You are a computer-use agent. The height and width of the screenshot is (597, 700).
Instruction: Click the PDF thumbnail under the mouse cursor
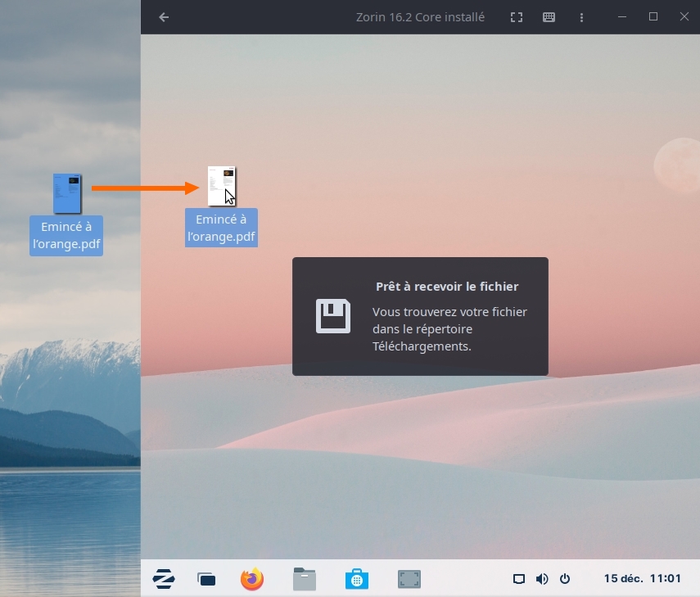(221, 186)
